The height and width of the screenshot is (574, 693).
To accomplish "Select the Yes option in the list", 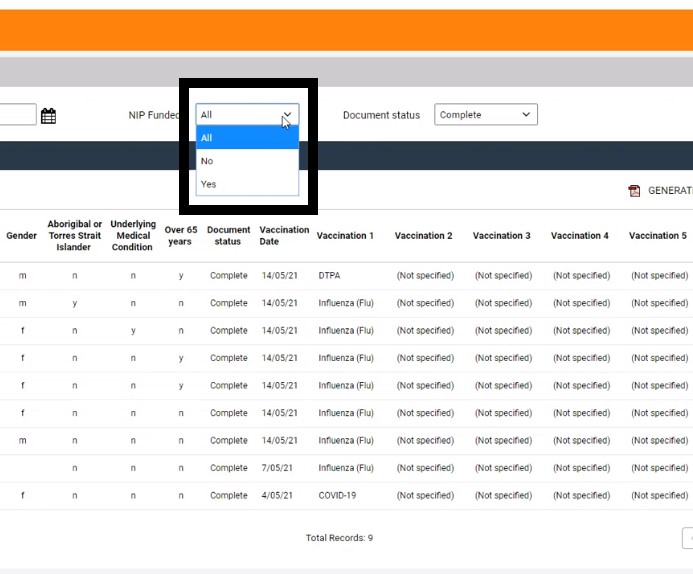I will (x=248, y=184).
